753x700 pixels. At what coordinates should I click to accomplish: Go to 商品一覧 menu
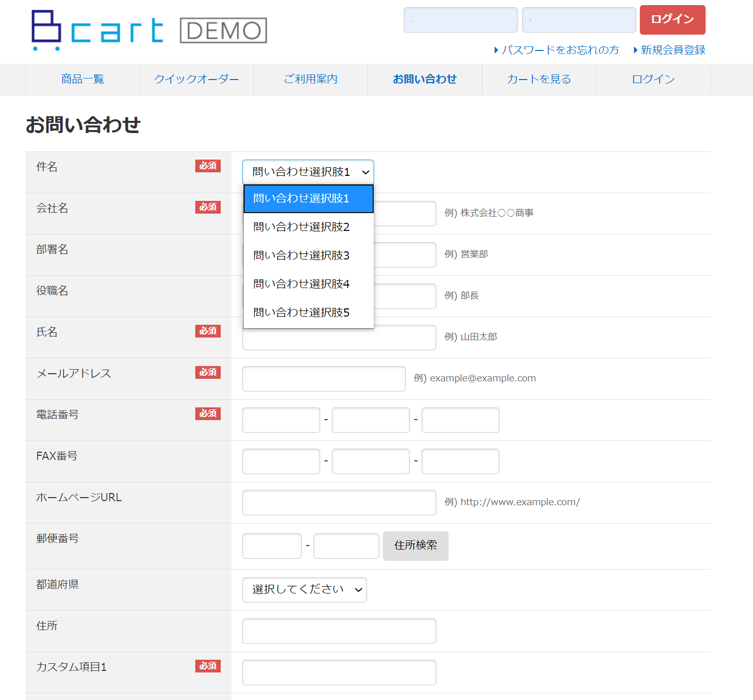[x=83, y=80]
